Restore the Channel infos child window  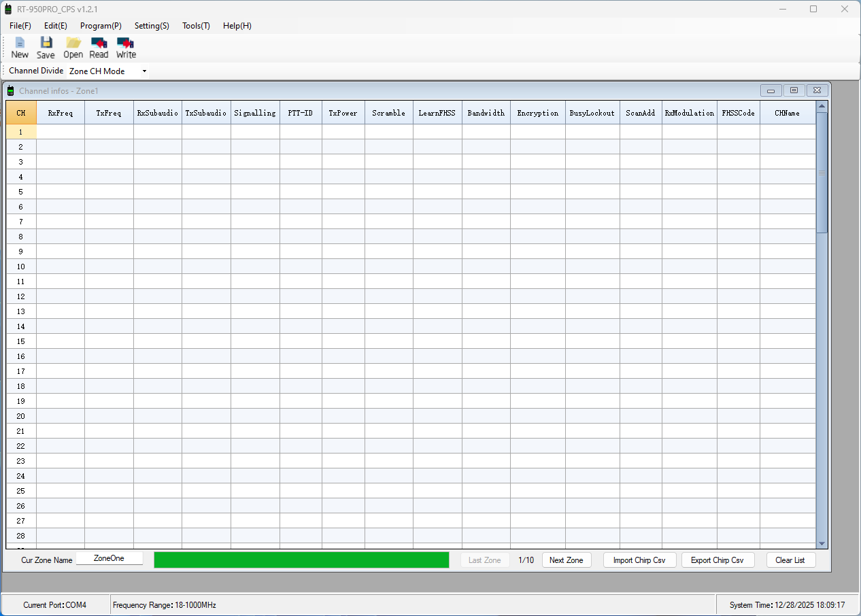tap(794, 90)
